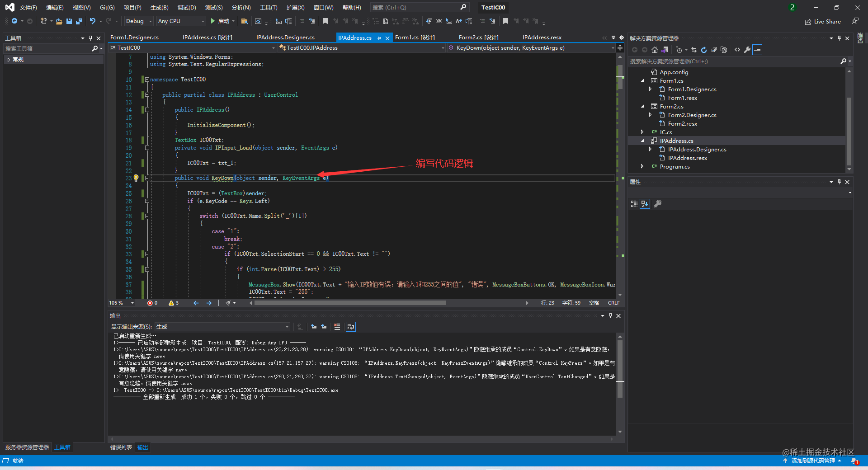The height and width of the screenshot is (470, 868).
Task: Expand the Program.cs tree node
Action: pyautogui.click(x=642, y=167)
